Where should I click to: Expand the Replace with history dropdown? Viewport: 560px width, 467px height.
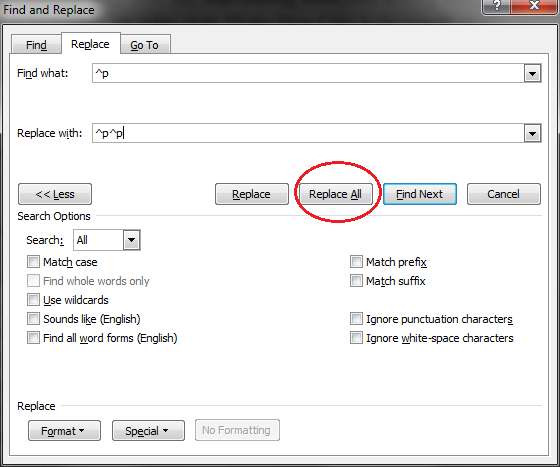532,134
